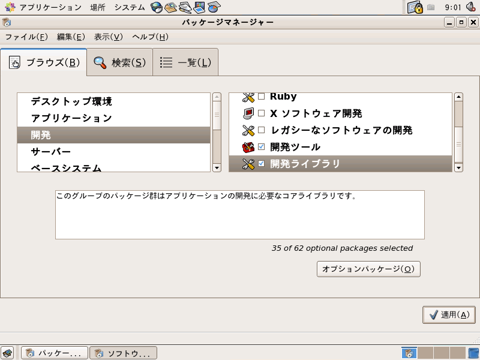Image resolution: width=480 pixels, height=360 pixels.
Task: Click the tools icon beside レガシーなソフトウェアの開発
Action: click(x=248, y=130)
